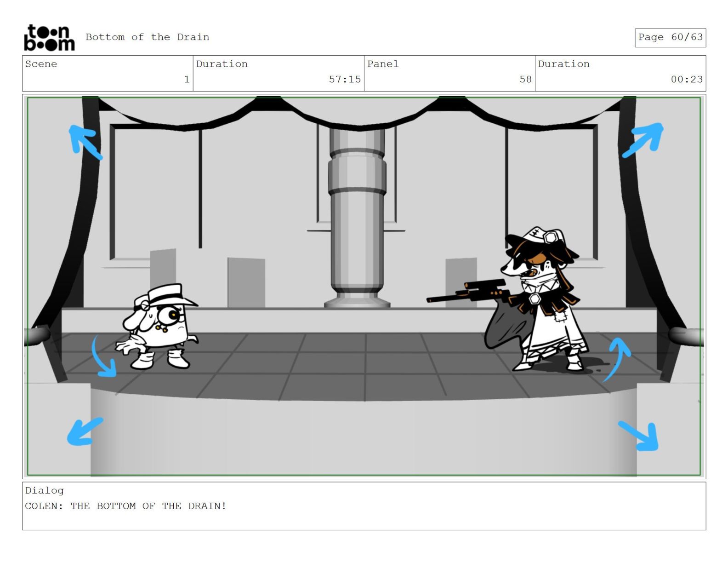Select the panel number '58'
The height and width of the screenshot is (563, 728).
point(525,80)
